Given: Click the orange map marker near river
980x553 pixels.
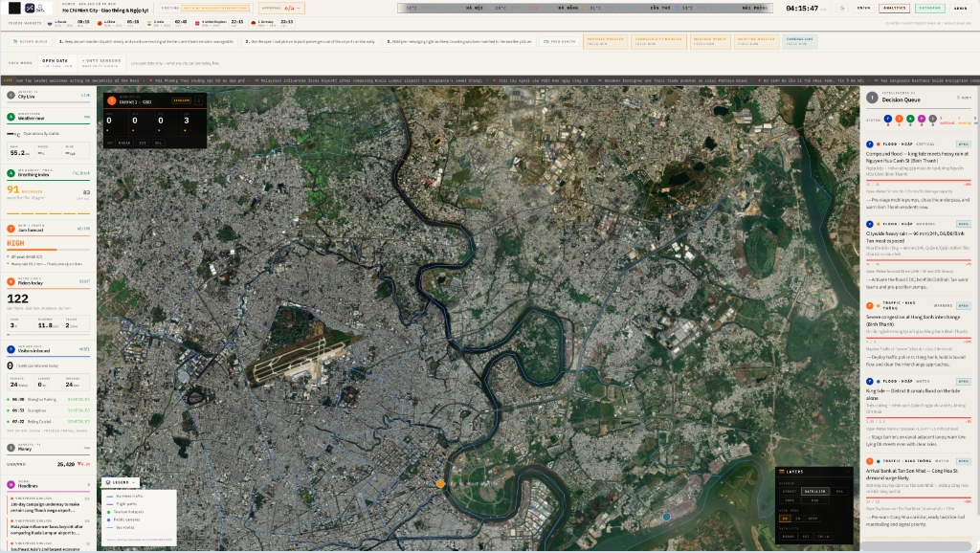Looking at the screenshot, I should pos(440,484).
